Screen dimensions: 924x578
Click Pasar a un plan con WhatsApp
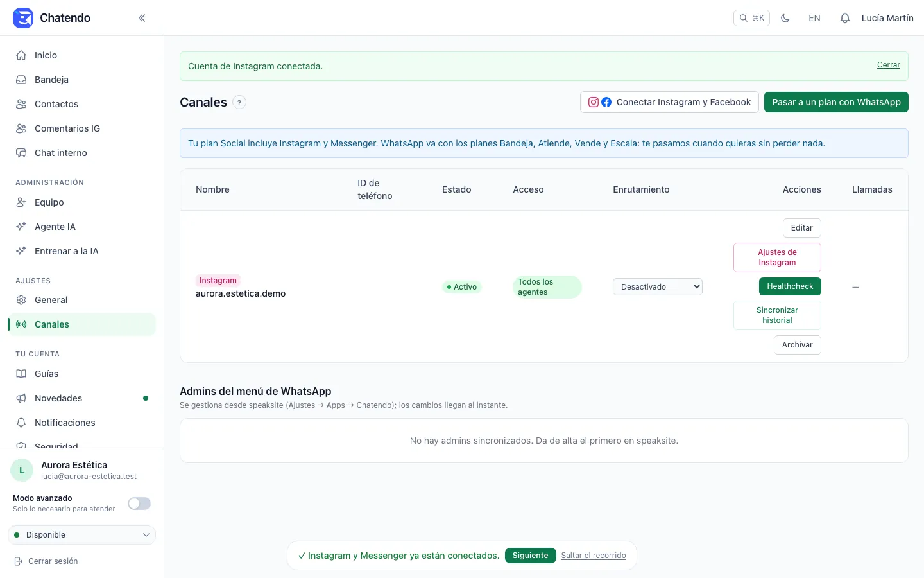[836, 102]
